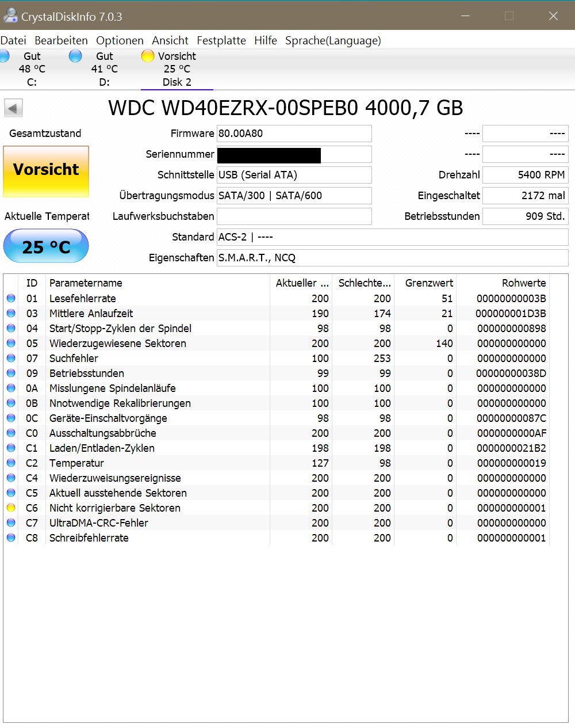Click the yellow Vorsicht health status button
This screenshot has height=728, width=575.
(x=46, y=171)
